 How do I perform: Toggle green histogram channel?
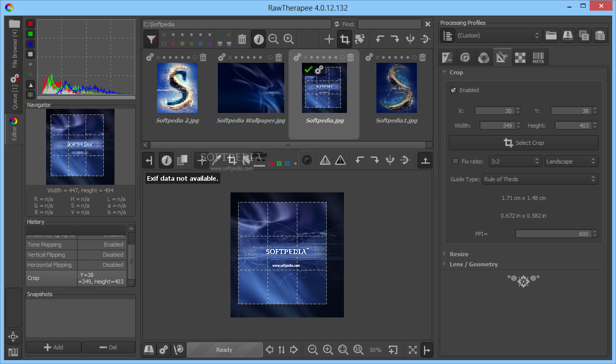point(30,34)
